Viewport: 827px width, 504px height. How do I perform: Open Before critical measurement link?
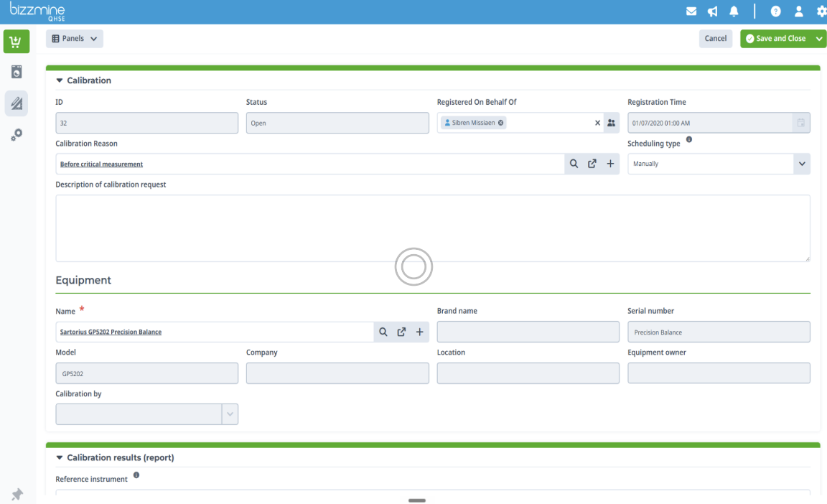[x=101, y=164]
